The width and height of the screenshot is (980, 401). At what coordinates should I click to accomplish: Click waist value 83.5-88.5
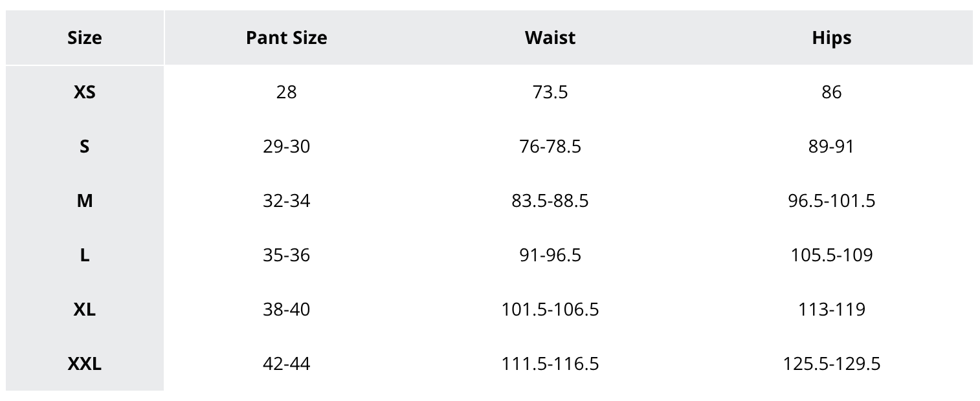(x=550, y=201)
